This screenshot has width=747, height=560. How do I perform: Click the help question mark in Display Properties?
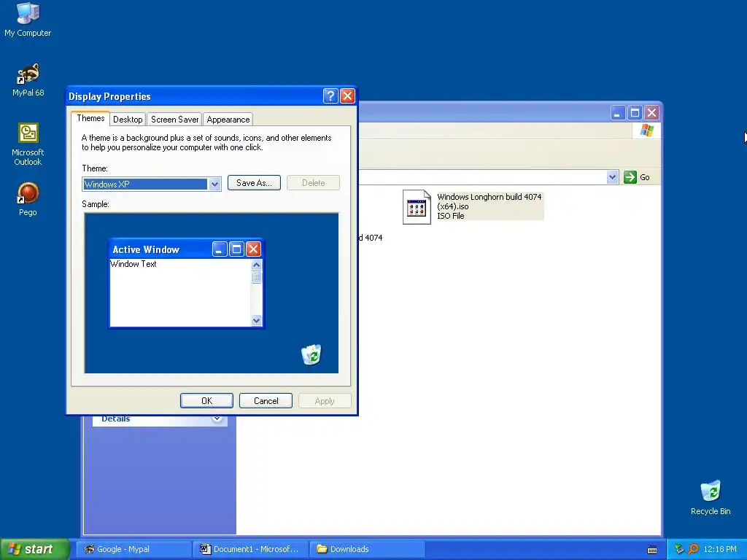[330, 96]
